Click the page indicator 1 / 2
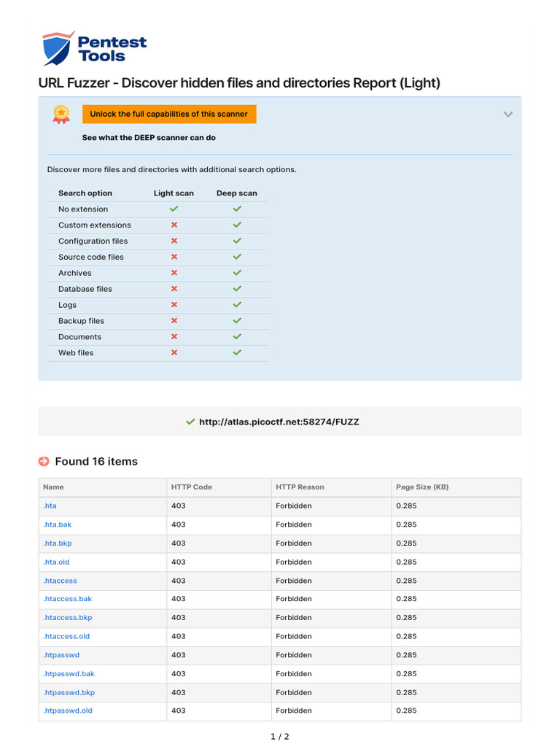This screenshot has width=560, height=747. point(280,737)
